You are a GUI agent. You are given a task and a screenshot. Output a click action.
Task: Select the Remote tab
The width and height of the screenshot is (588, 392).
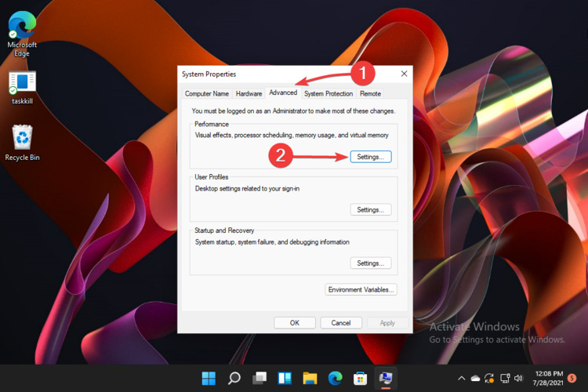370,93
